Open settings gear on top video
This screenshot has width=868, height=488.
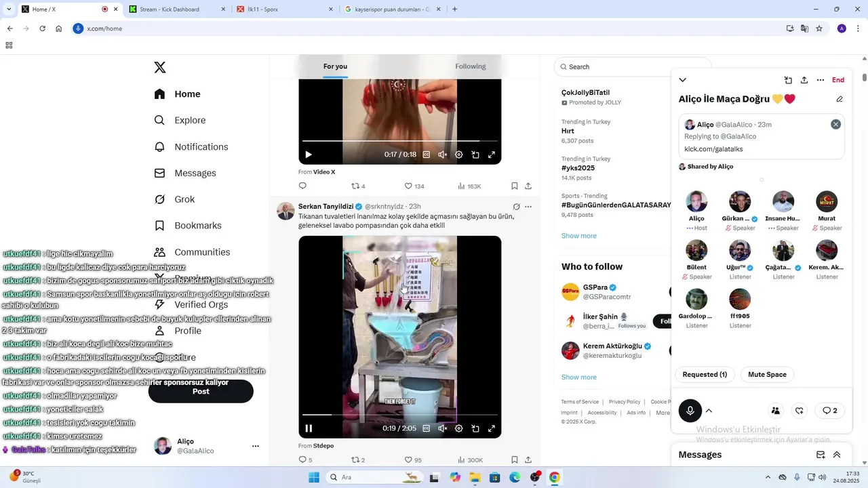pyautogui.click(x=459, y=155)
